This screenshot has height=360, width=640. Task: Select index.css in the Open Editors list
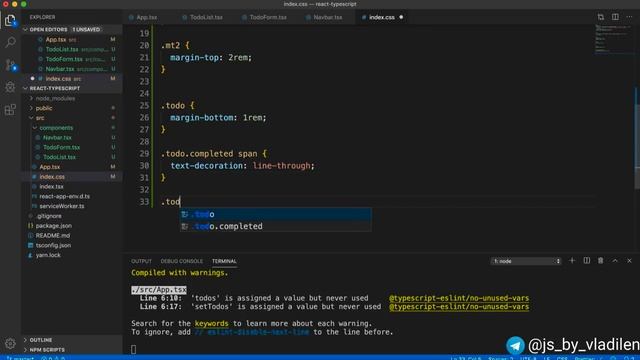[71, 78]
